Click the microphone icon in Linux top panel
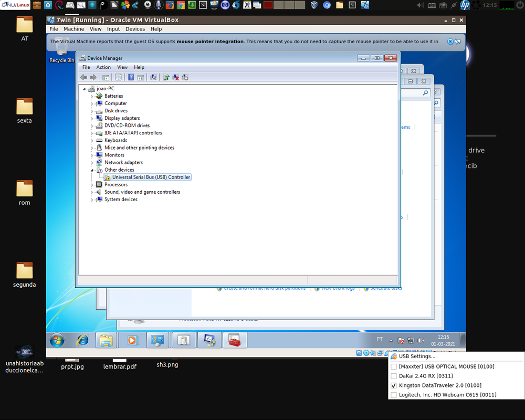 coord(159,5)
